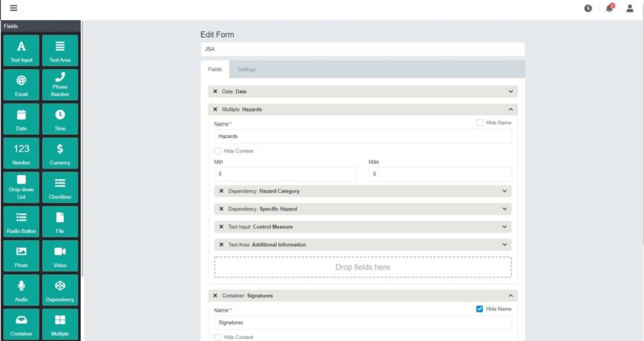Select the Drop-down List field tile
This screenshot has height=341, width=644.
[x=21, y=187]
